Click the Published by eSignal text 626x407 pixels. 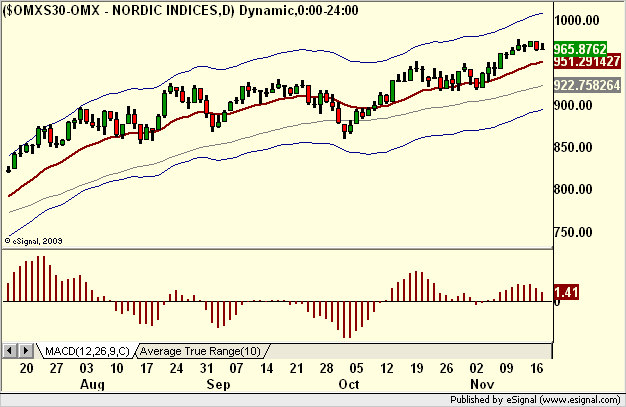coord(535,399)
